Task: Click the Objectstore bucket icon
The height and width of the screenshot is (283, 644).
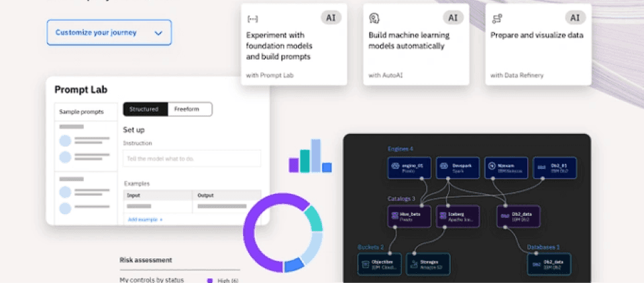Action: tap(365, 264)
